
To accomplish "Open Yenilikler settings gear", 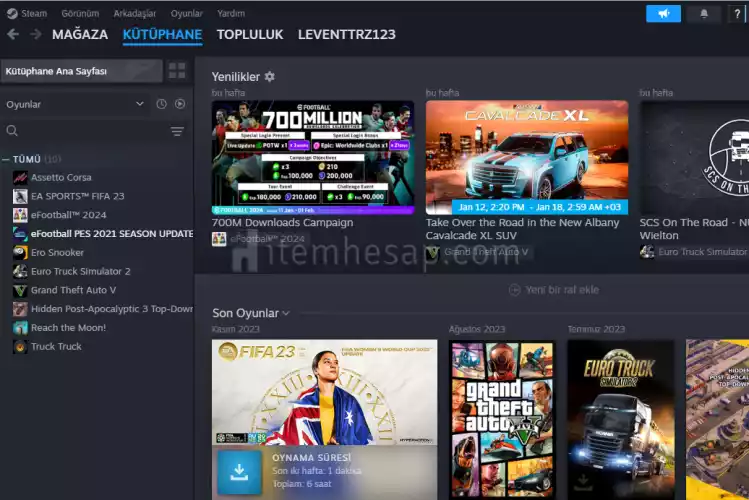I will [270, 77].
